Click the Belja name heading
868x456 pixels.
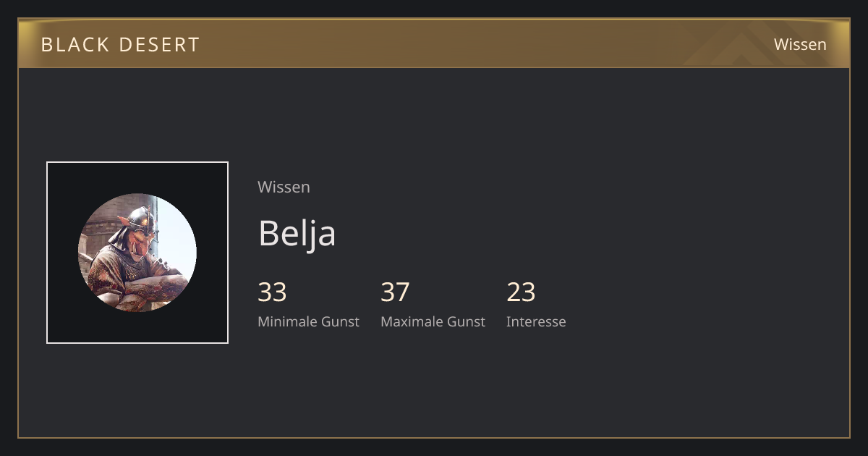tap(297, 233)
